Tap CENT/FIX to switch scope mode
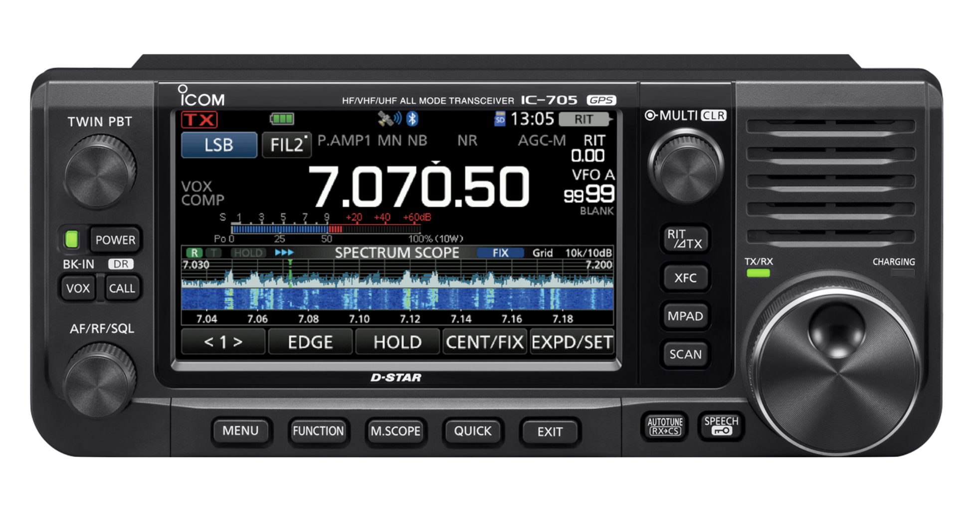This screenshot has height=511, width=980. [485, 342]
